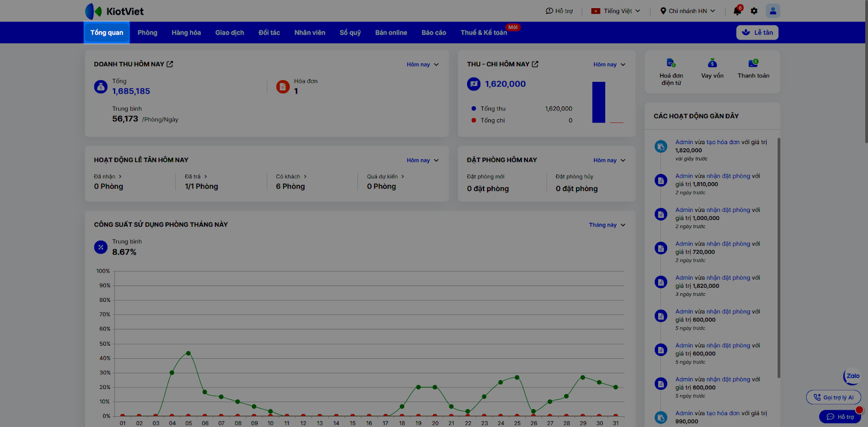Open the Báo cáo menu

tap(434, 33)
